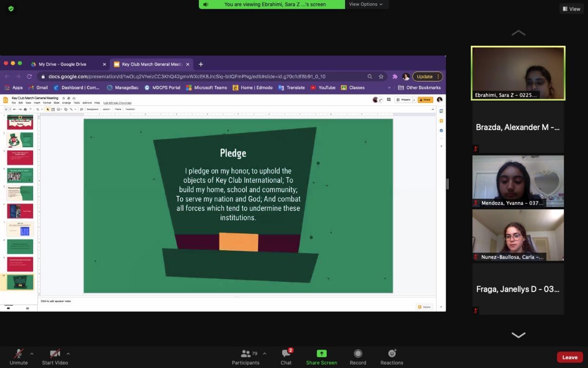Open the Gmail bookmark
The image size is (588, 368).
[x=38, y=87]
